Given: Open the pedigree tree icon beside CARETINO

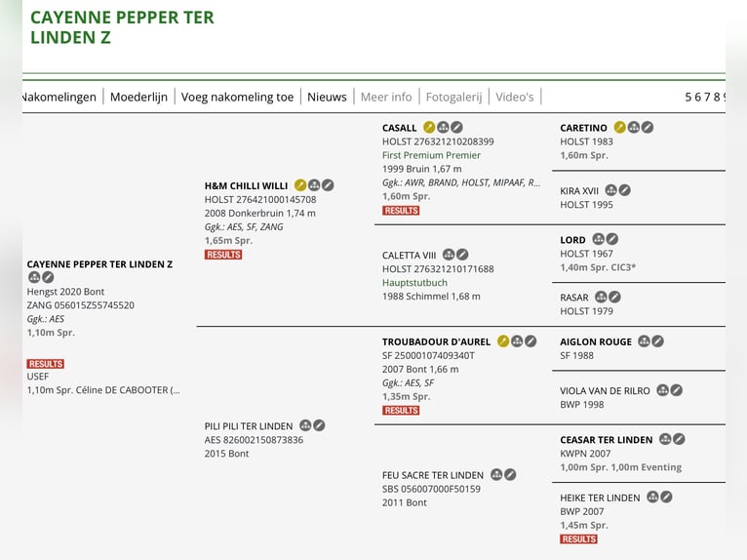Looking at the screenshot, I should tap(634, 128).
